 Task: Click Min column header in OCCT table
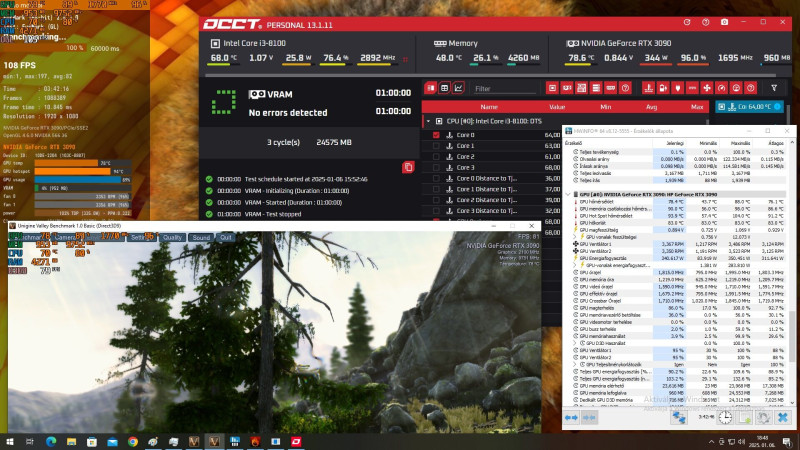tap(606, 107)
